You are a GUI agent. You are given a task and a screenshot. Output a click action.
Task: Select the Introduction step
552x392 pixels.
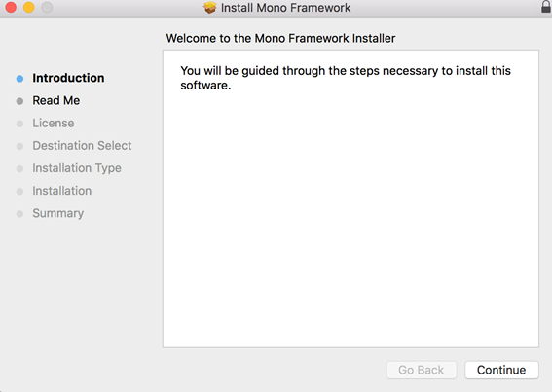pyautogui.click(x=68, y=78)
